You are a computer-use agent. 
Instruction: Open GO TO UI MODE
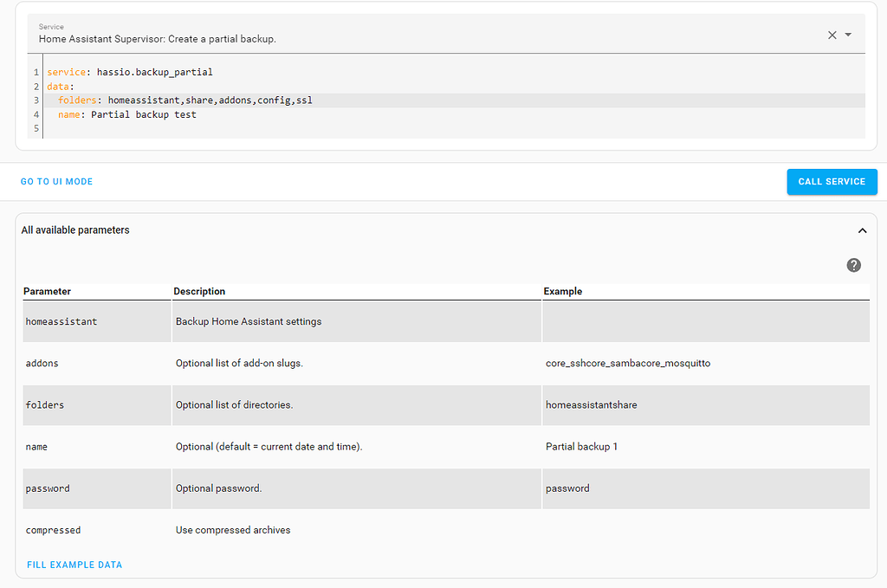tap(56, 182)
